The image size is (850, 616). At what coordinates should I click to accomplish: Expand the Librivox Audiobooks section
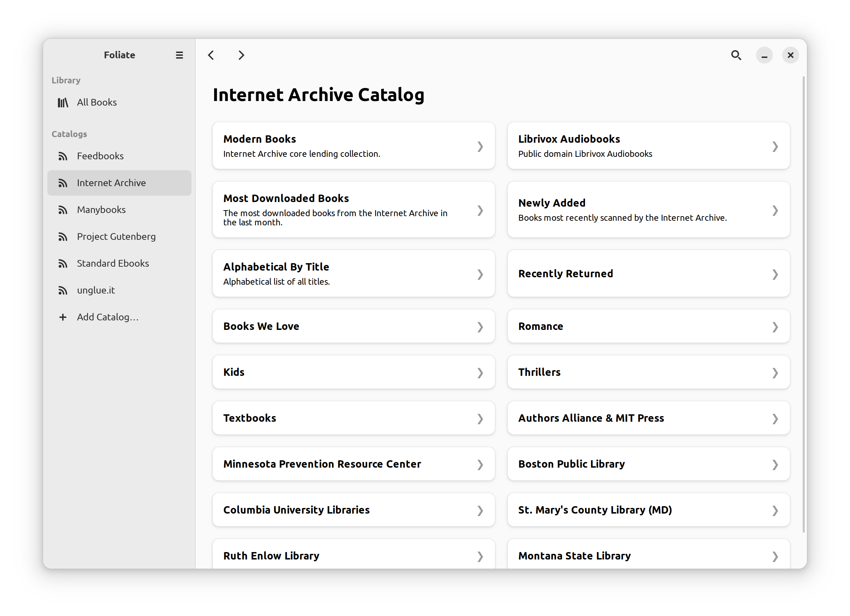(648, 146)
